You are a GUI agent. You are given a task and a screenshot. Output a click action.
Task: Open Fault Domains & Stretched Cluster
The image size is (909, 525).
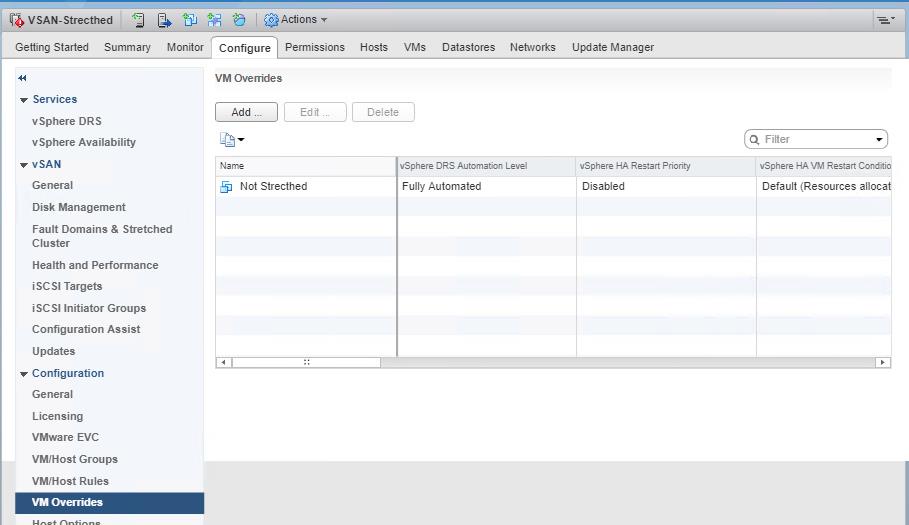(x=102, y=236)
